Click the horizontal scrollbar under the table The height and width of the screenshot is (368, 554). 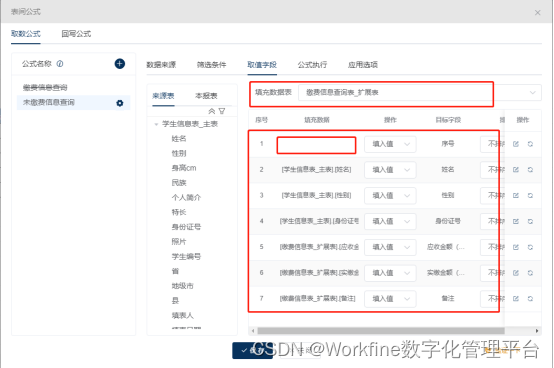(381, 331)
